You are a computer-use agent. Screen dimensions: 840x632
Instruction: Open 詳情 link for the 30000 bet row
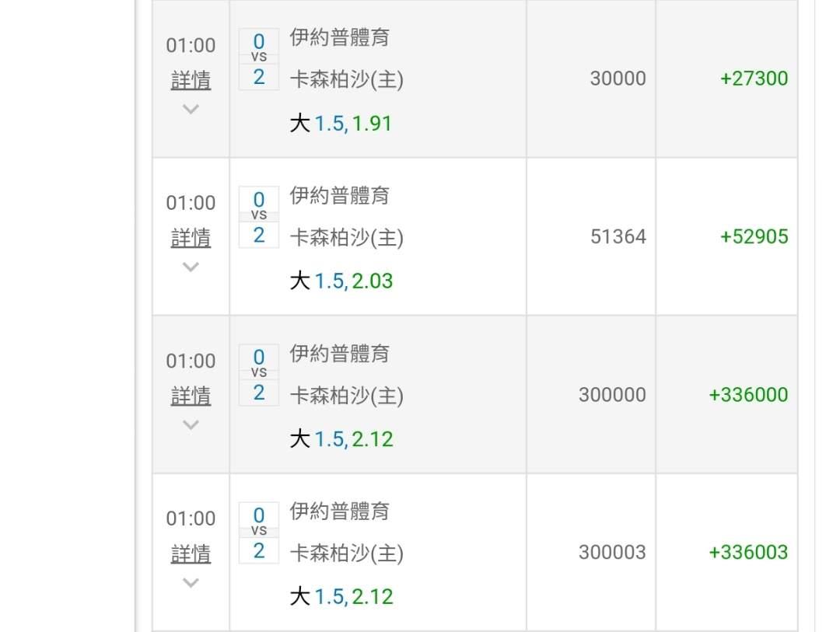(191, 80)
